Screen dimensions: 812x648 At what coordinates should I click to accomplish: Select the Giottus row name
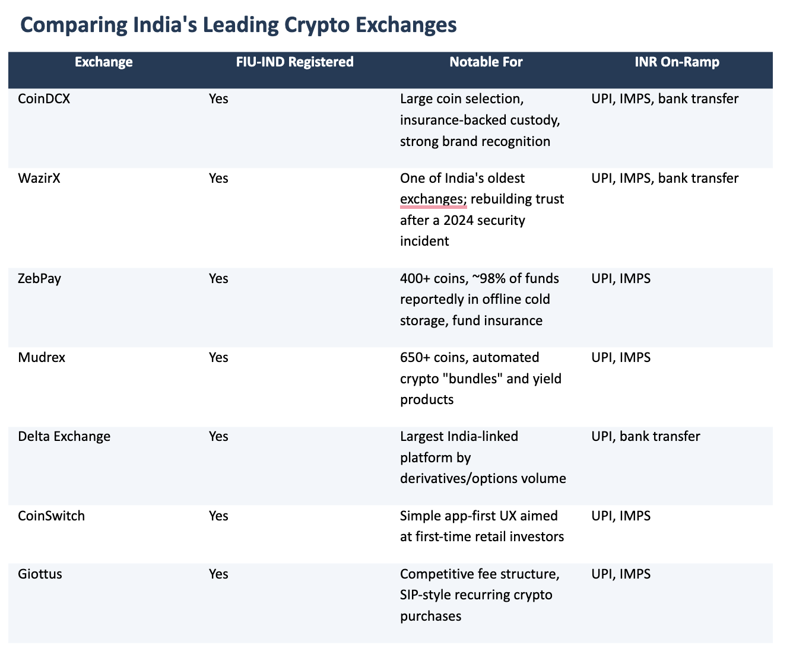[40, 574]
